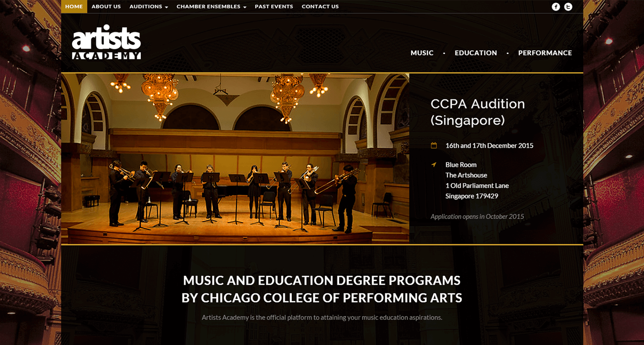
Task: Open the About Us page
Action: click(106, 6)
